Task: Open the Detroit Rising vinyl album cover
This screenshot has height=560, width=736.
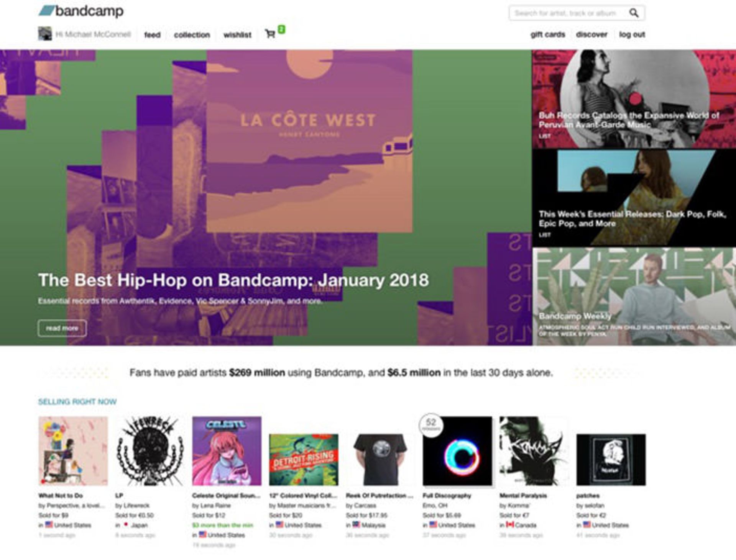Action: 304,459
